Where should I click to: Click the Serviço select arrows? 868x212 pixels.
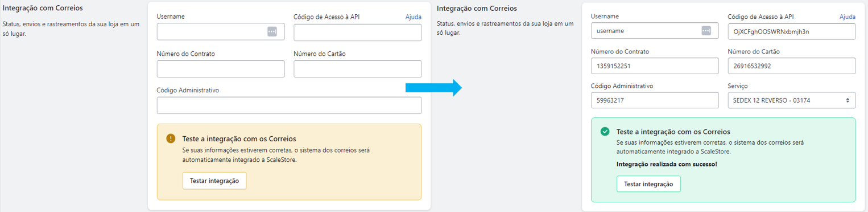click(x=848, y=100)
